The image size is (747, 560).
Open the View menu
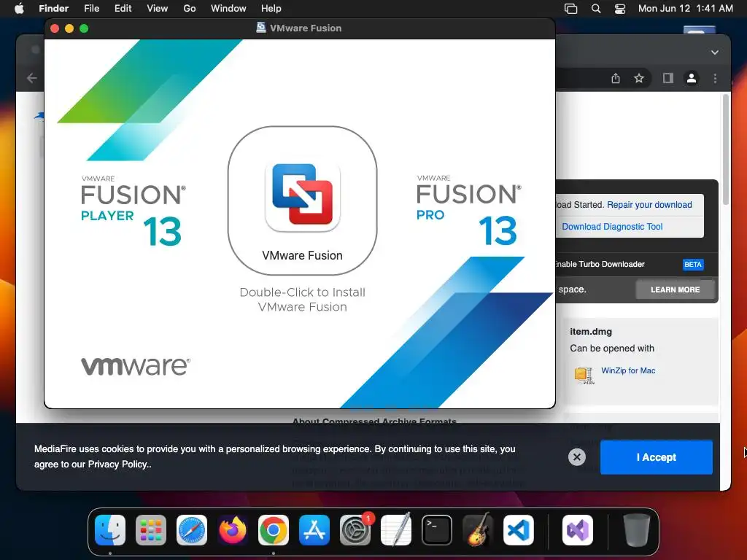(x=158, y=9)
